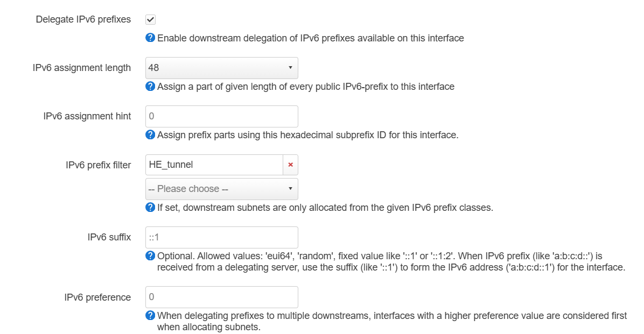Click help icon under IPv6 preference field
Image resolution: width=644 pixels, height=334 pixels.
point(150,316)
